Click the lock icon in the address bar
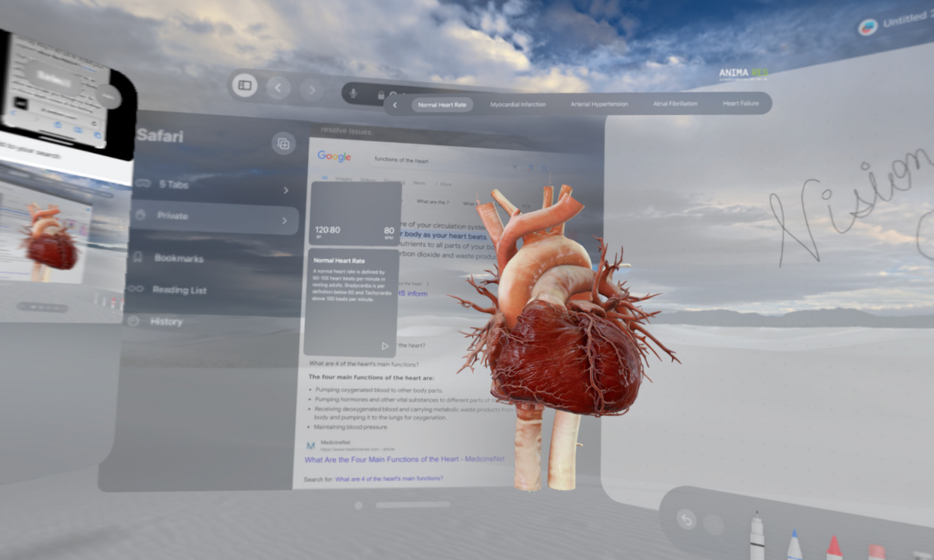Viewport: 934px width, 560px height. coord(381,95)
